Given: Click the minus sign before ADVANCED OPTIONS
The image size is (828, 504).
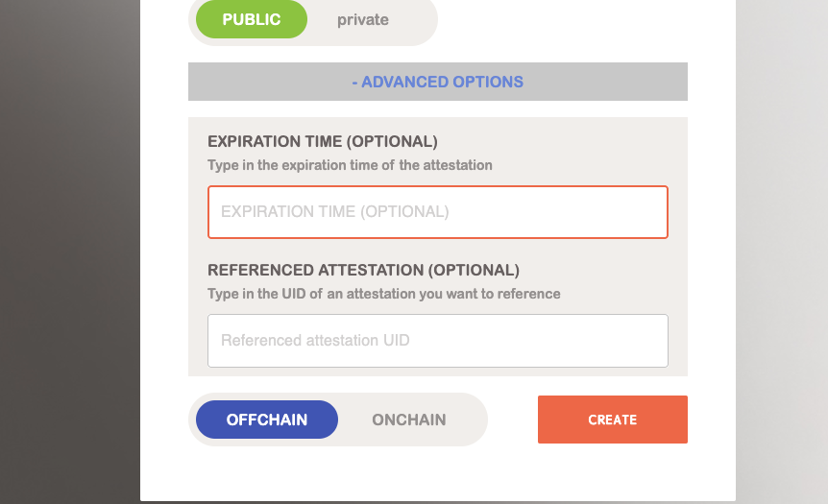Looking at the screenshot, I should (354, 82).
